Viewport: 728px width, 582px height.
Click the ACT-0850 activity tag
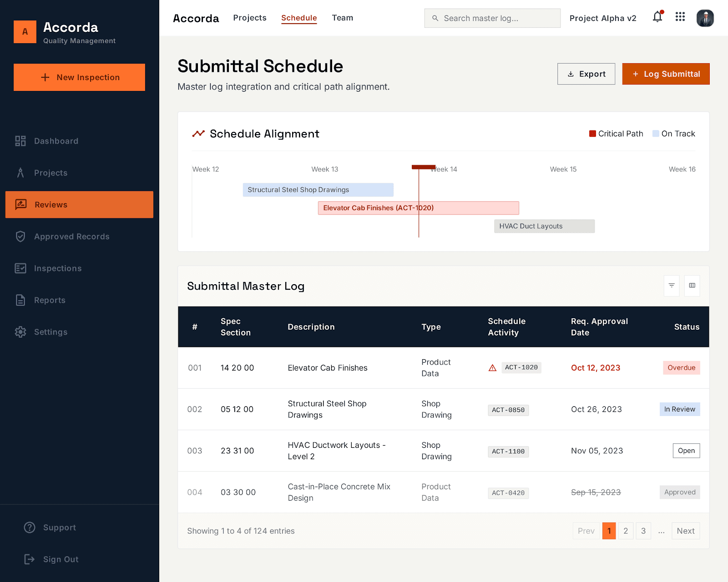tap(508, 410)
